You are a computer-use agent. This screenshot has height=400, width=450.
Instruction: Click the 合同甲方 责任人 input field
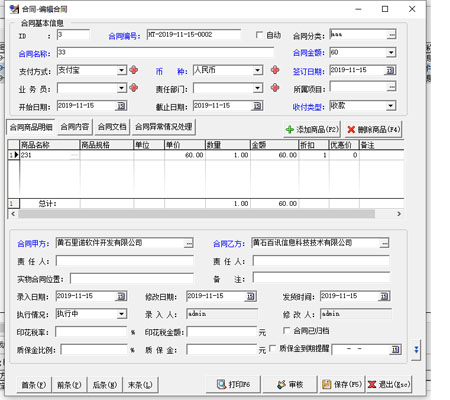tap(125, 261)
